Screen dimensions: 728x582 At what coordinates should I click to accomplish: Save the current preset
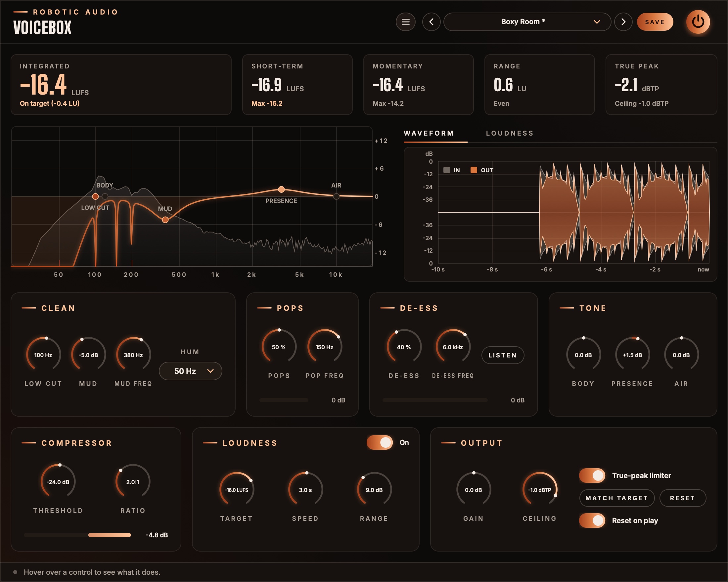pos(655,22)
